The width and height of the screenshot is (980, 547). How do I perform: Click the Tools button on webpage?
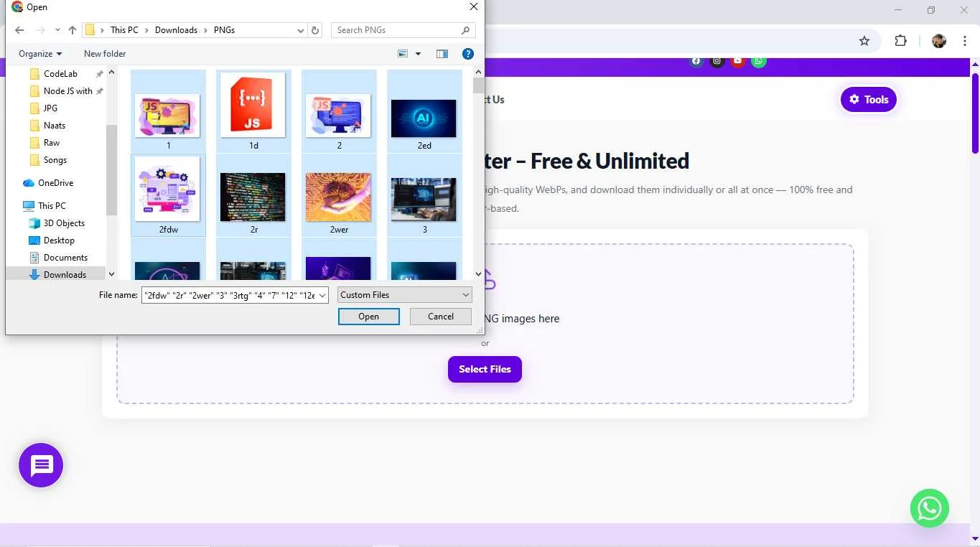pos(869,100)
